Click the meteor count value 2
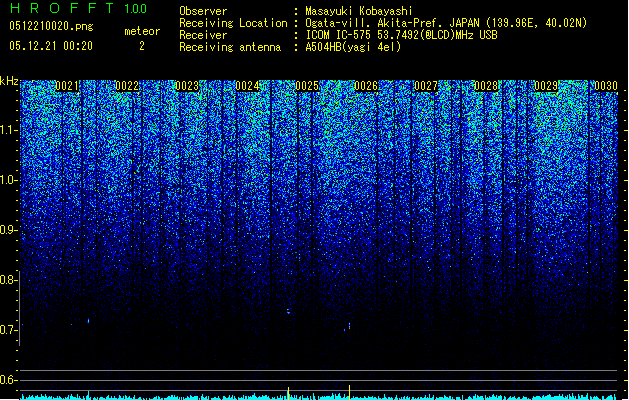Viewport: 629px width, 400px height. click(x=142, y=46)
